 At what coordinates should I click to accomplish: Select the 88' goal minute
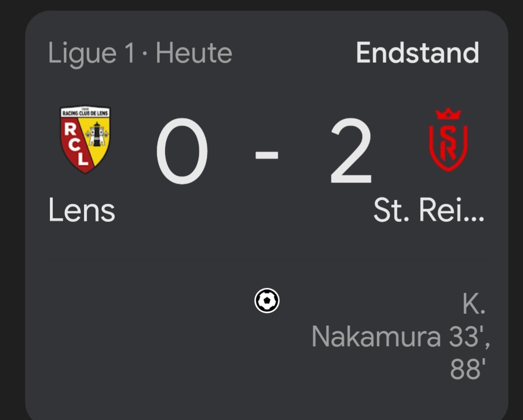click(466, 369)
